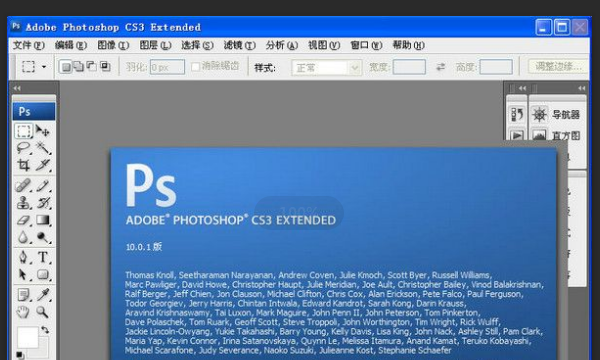Click the Photoshop icon in title bar
This screenshot has height=360, width=600.
tap(16, 26)
